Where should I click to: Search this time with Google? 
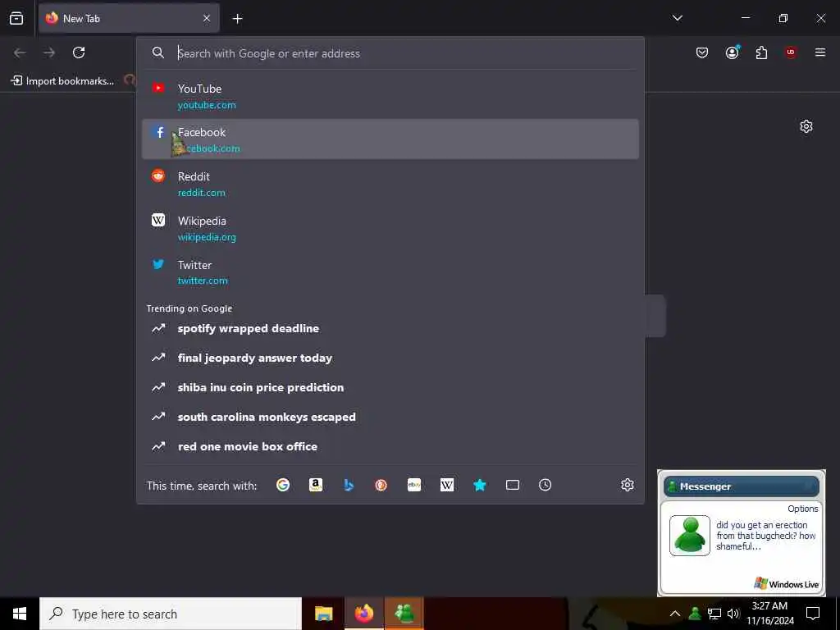coord(283,485)
